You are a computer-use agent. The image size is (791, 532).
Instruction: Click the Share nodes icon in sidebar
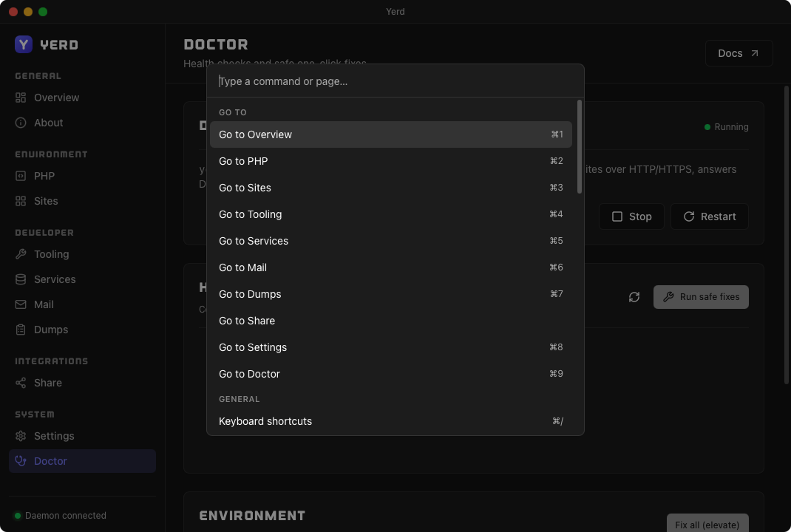(x=21, y=383)
